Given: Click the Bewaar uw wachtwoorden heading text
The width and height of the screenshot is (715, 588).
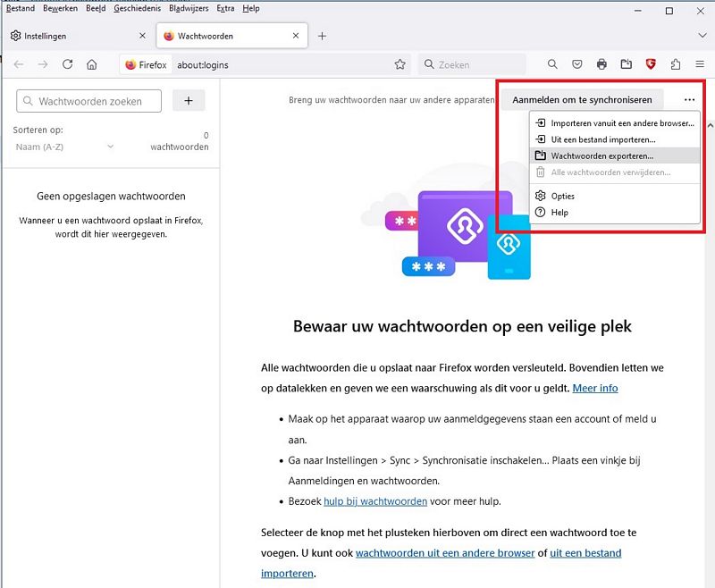Looking at the screenshot, I should click(x=462, y=326).
